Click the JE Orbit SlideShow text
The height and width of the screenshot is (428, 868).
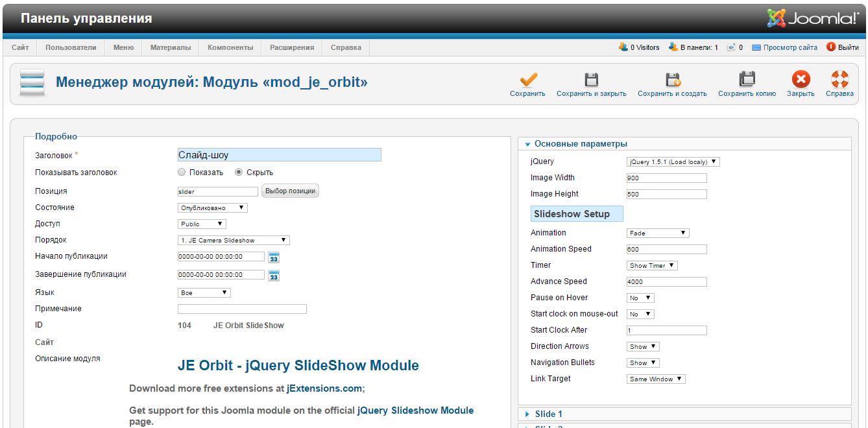point(248,326)
